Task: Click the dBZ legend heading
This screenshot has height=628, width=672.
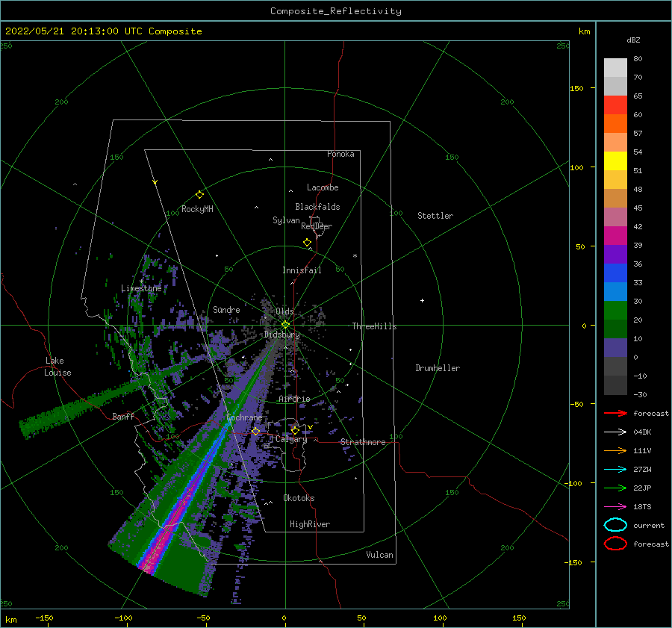Action: pos(633,40)
